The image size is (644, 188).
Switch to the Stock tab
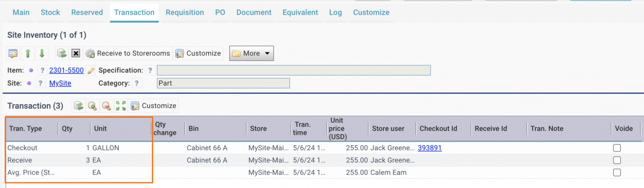[50, 13]
